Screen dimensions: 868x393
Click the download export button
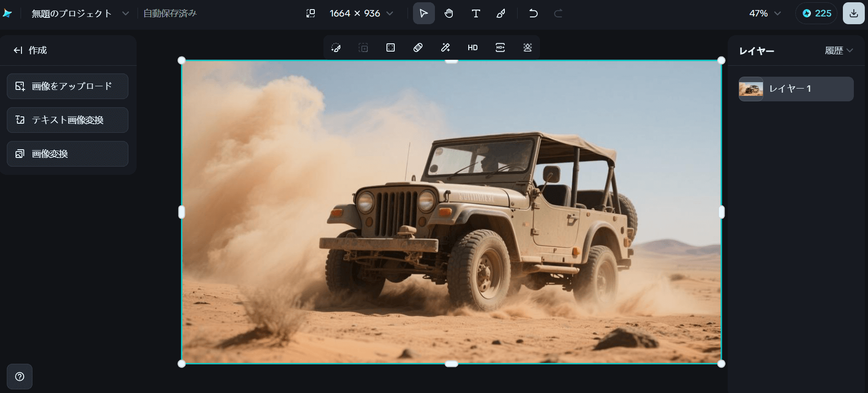point(853,13)
